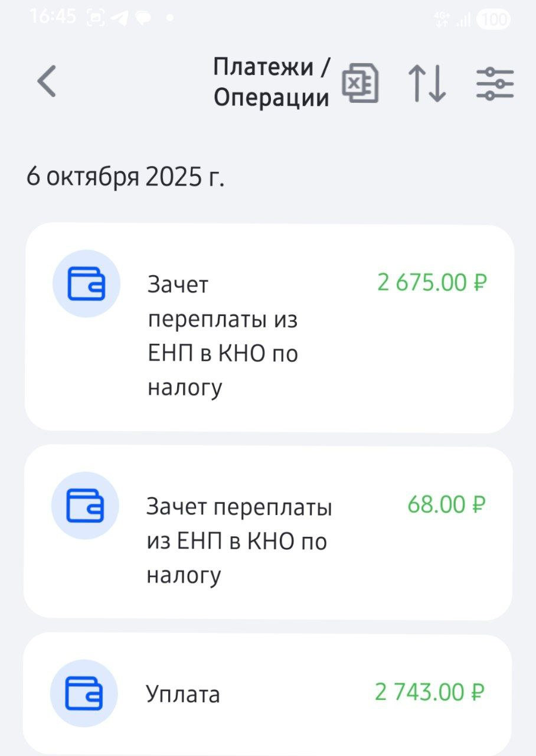This screenshot has height=756, width=536.
Task: Tap the 4G network indicator
Action: (x=441, y=19)
